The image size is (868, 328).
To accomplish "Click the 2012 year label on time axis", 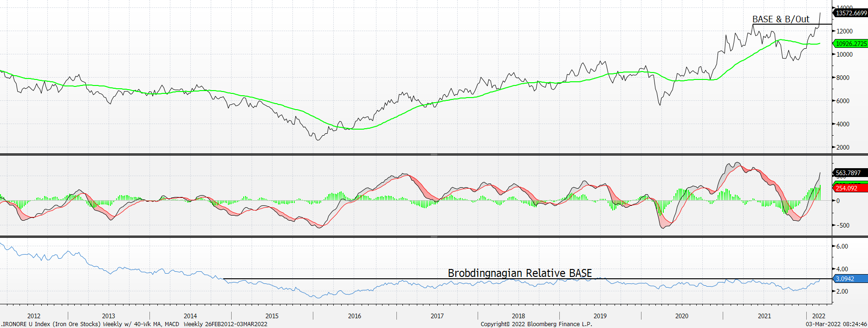I will (34, 316).
